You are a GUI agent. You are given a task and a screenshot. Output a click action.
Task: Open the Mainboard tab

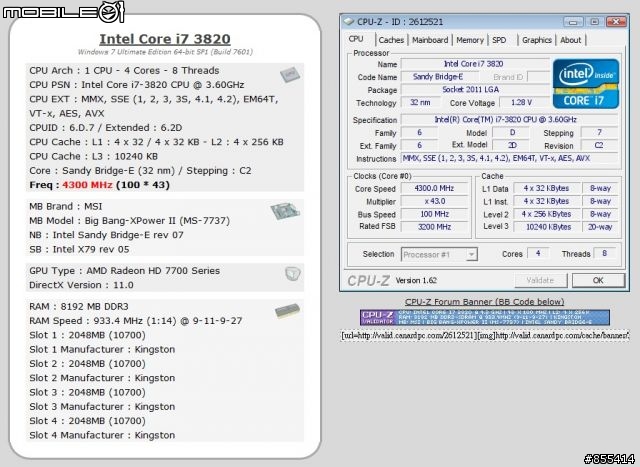(x=430, y=40)
